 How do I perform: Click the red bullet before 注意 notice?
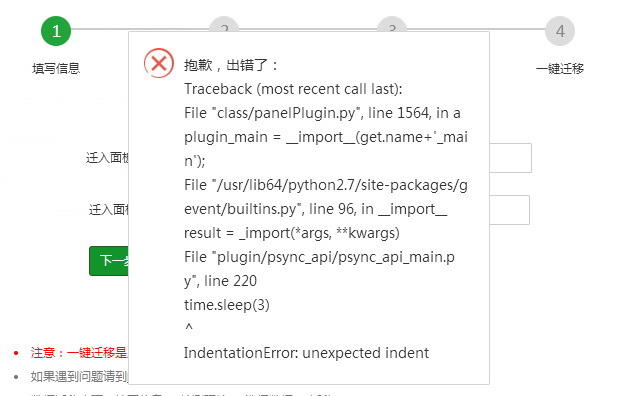pos(16,353)
